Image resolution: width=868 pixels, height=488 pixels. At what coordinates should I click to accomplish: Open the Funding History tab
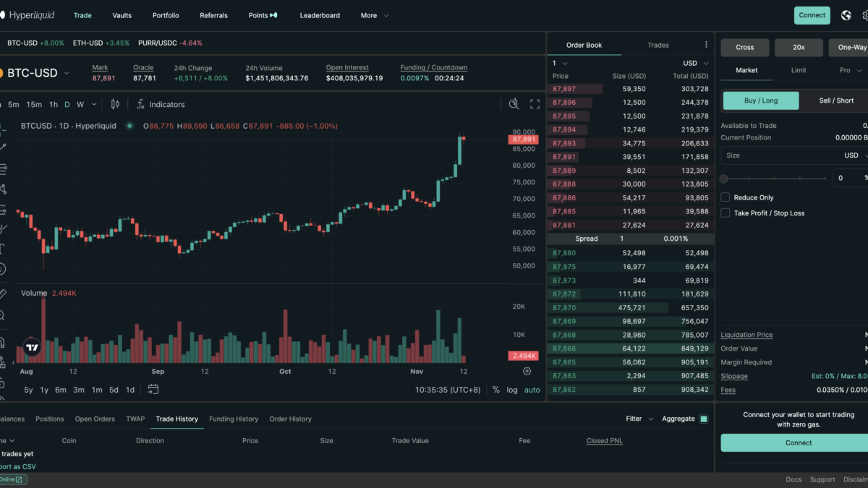pyautogui.click(x=234, y=419)
